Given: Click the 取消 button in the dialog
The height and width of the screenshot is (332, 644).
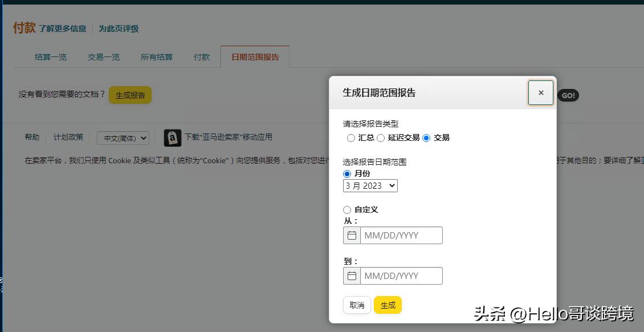Looking at the screenshot, I should point(357,305).
